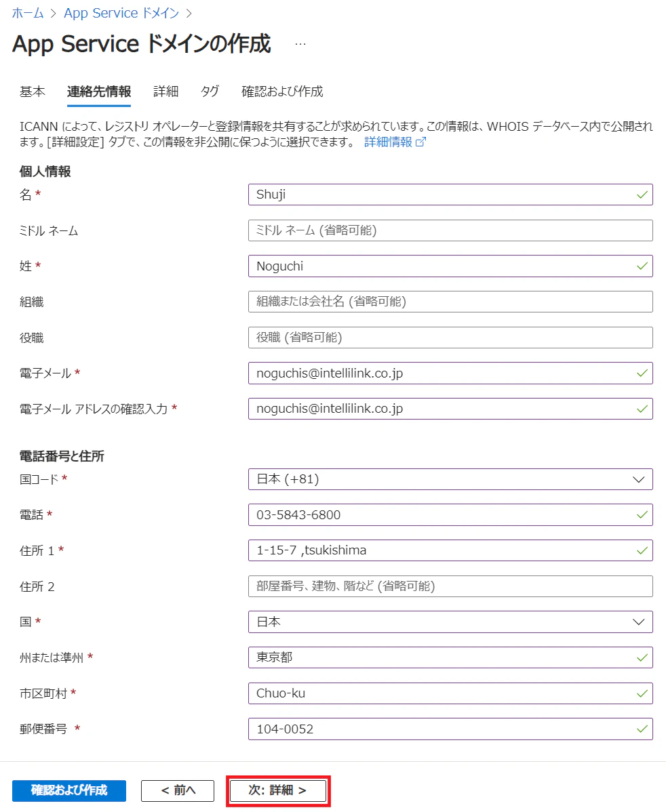This screenshot has width=666, height=812.
Task: Open the ellipsis menu beside the page title
Action: click(300, 45)
